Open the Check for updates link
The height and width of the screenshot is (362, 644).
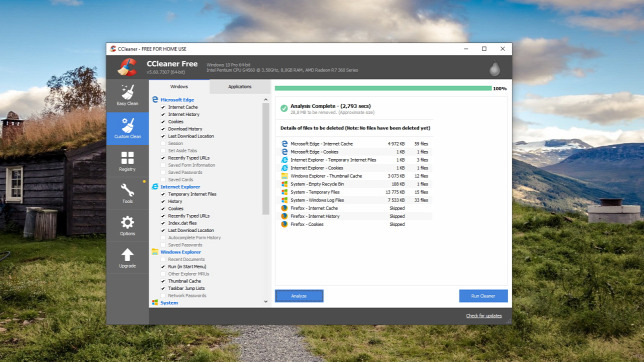[483, 316]
